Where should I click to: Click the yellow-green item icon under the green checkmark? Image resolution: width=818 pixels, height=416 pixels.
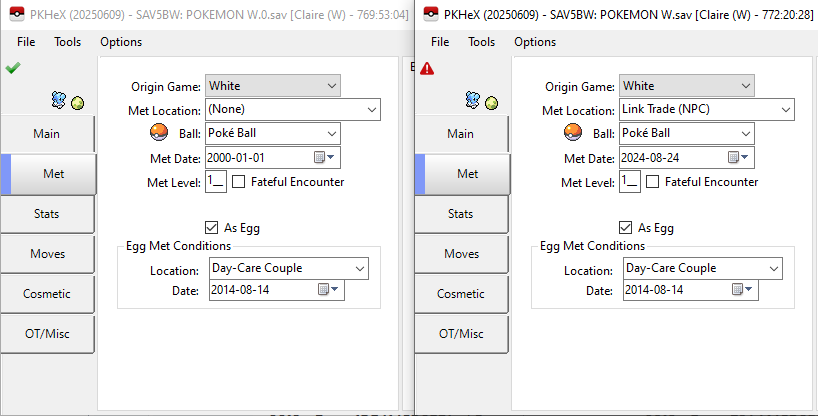point(77,102)
